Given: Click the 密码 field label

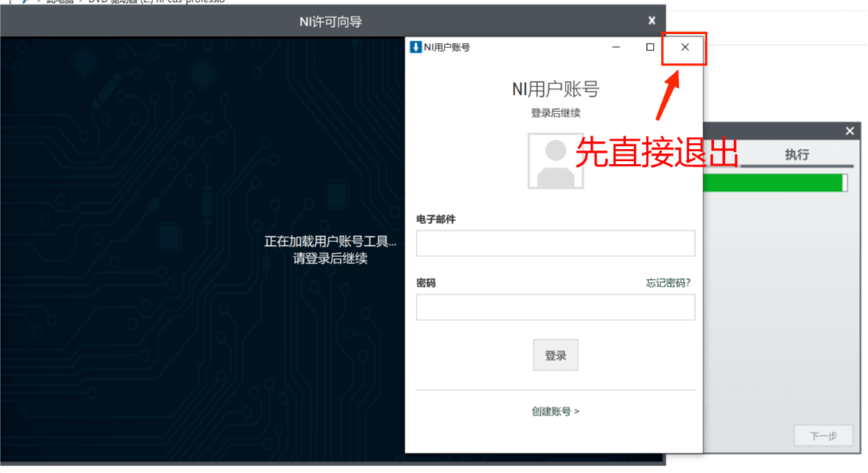Looking at the screenshot, I should (426, 283).
